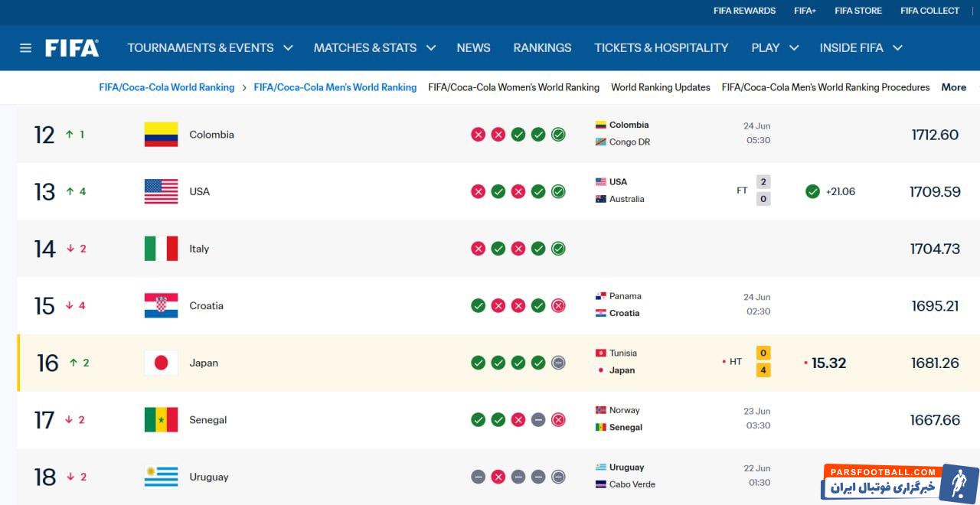
Task: Click the Italy team name
Action: pyautogui.click(x=199, y=249)
